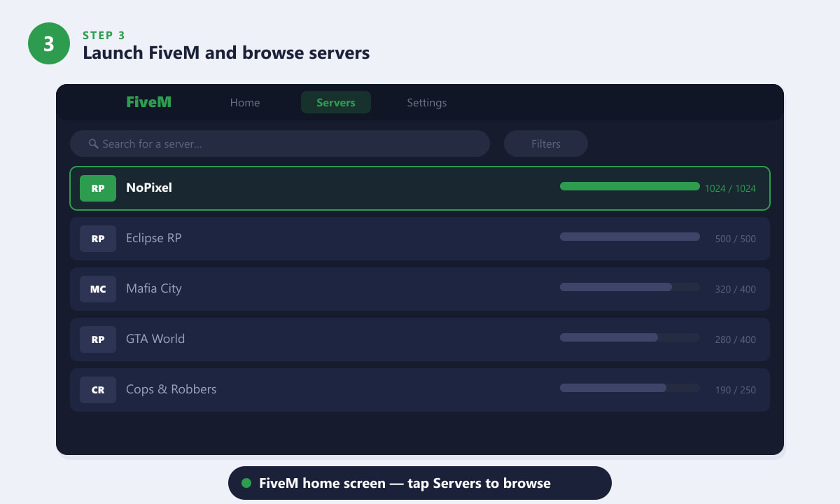Select the GTA World server
Image resolution: width=840 pixels, height=504 pixels.
point(420,339)
